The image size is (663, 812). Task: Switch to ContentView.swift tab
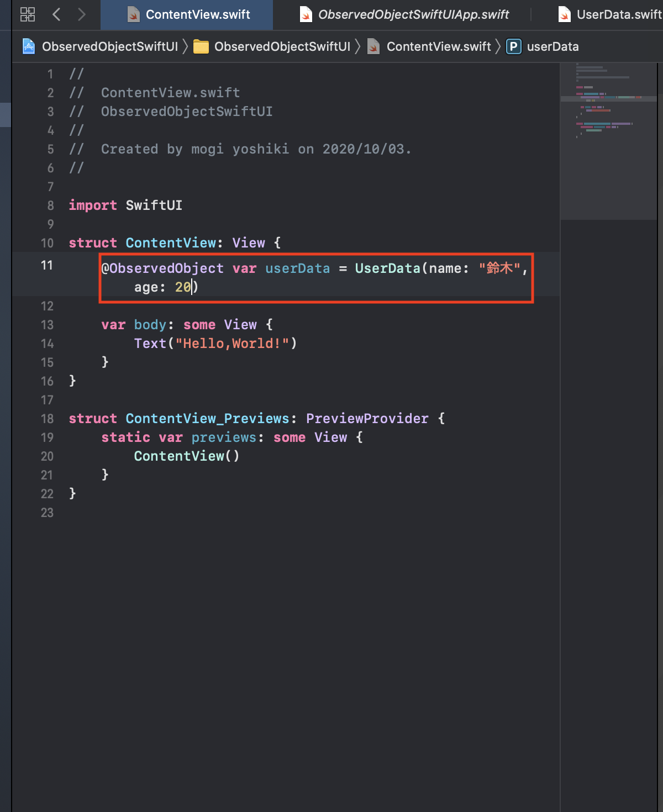(187, 15)
